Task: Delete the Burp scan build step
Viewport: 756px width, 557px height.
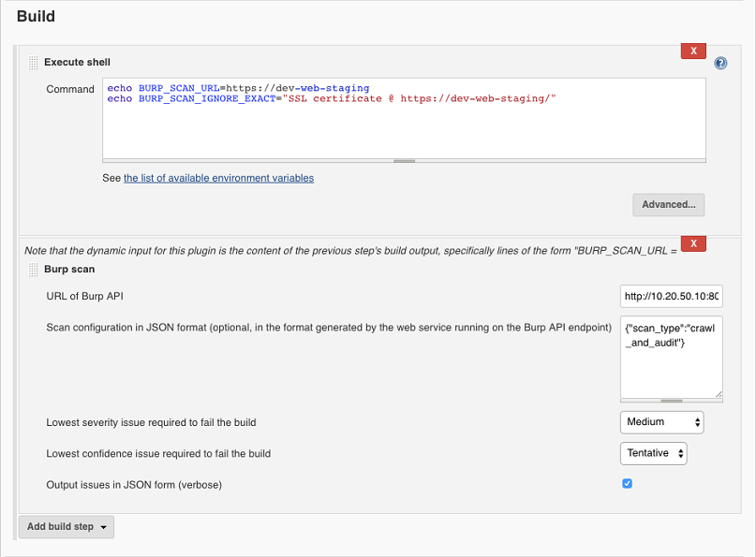Action: 693,243
